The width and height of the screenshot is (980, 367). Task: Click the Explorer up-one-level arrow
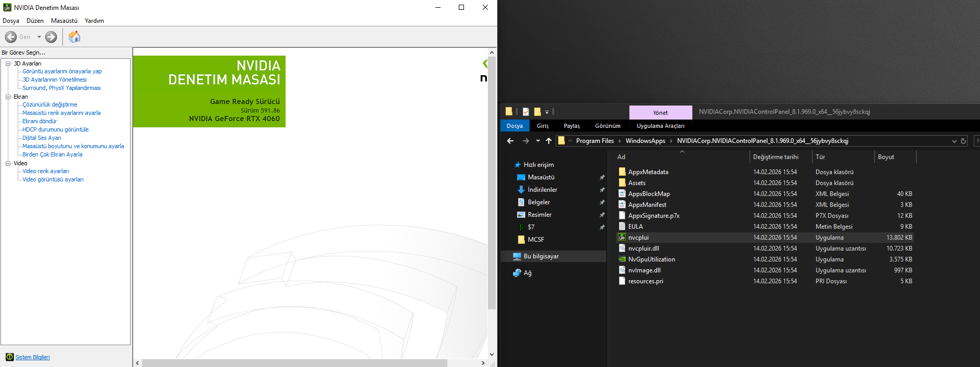[549, 141]
